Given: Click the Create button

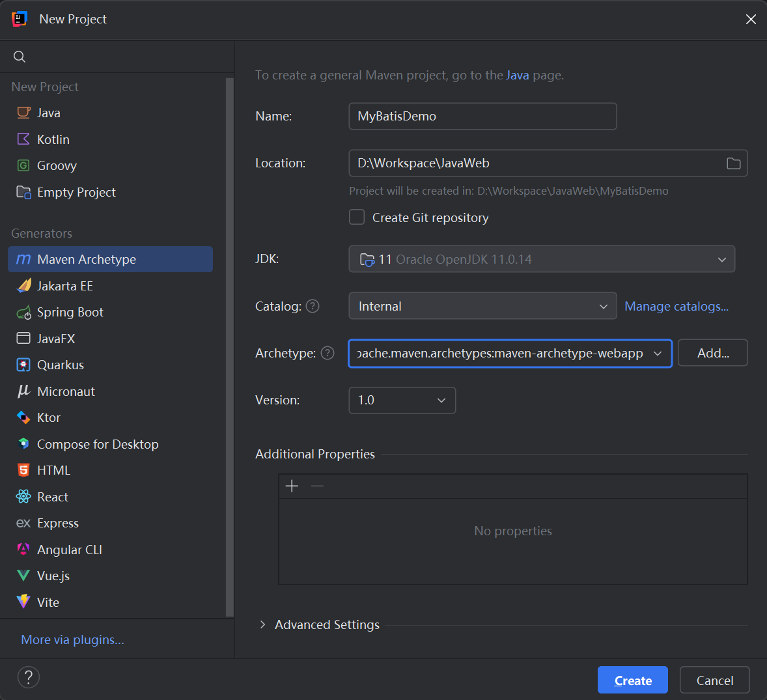Looking at the screenshot, I should pyautogui.click(x=632, y=680).
